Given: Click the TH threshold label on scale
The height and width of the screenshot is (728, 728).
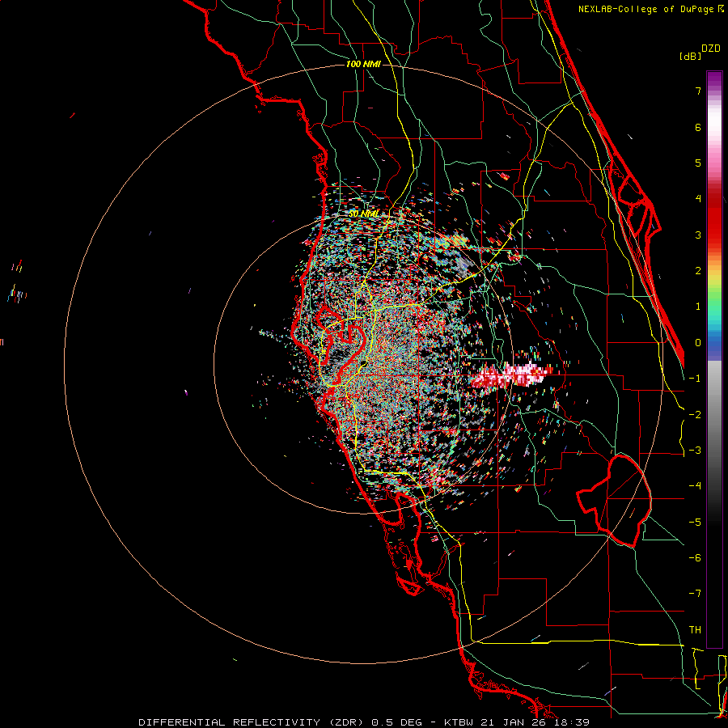Looking at the screenshot, I should 695,630.
